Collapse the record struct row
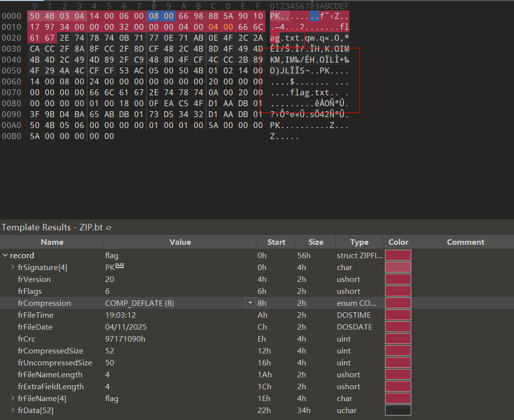Image resolution: width=514 pixels, height=420 pixels. [x=5, y=255]
